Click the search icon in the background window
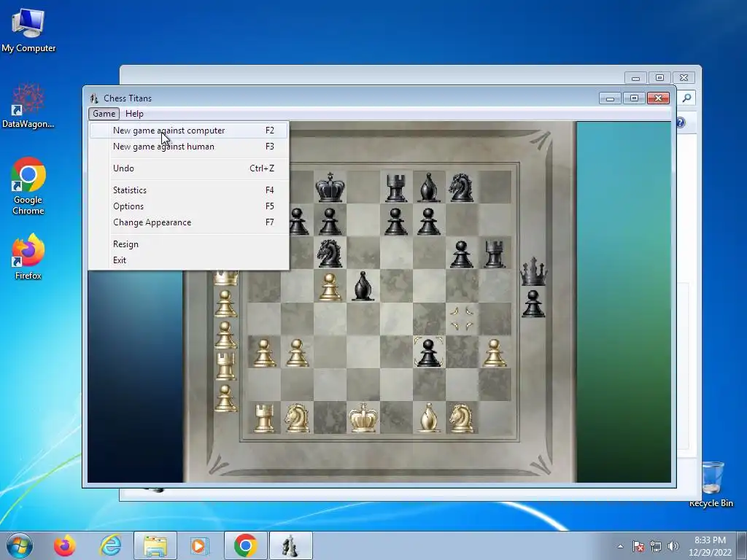 (686, 98)
